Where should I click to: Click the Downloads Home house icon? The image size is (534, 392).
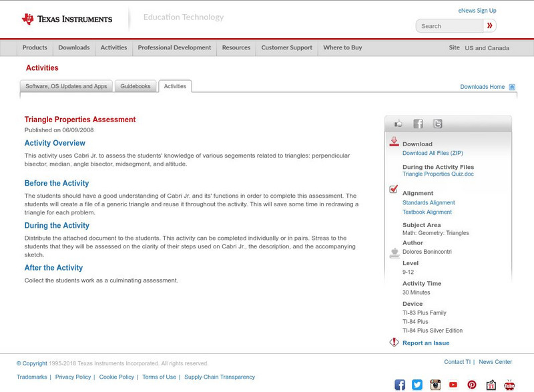[512, 87]
